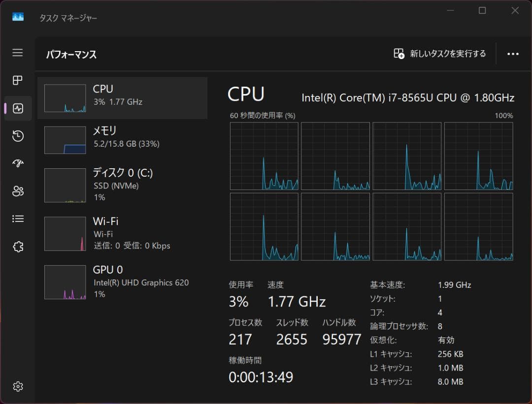This screenshot has width=532, height=404.
Task: Click 新しいタスクを実行する button
Action: (439, 54)
